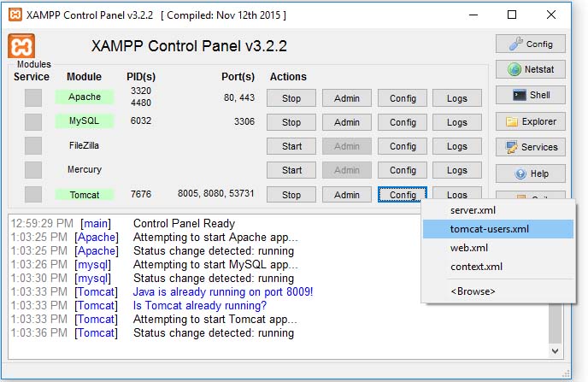This screenshot has height=382, width=588.
Task: Click the MySQL PID 6032
Action: 141,120
